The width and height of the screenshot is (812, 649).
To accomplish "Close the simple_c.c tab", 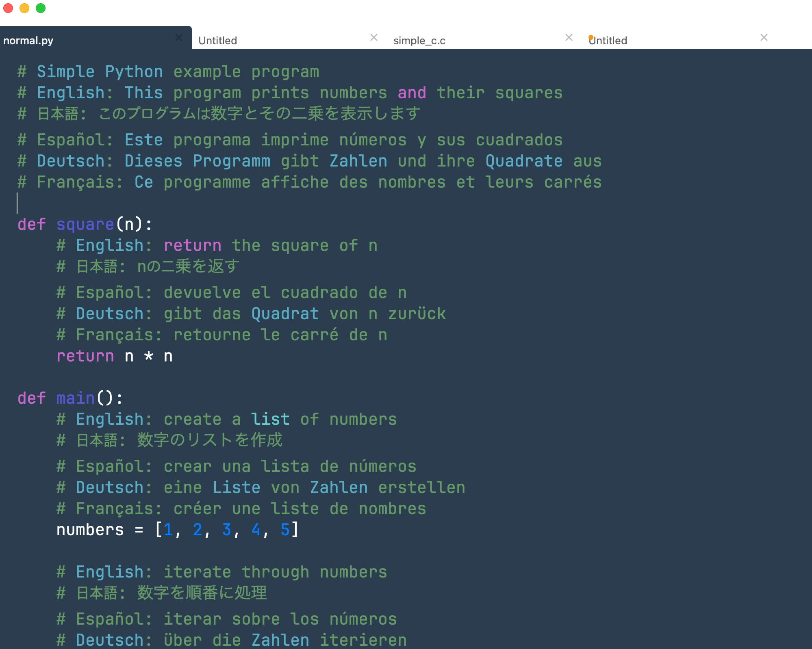I will click(569, 37).
